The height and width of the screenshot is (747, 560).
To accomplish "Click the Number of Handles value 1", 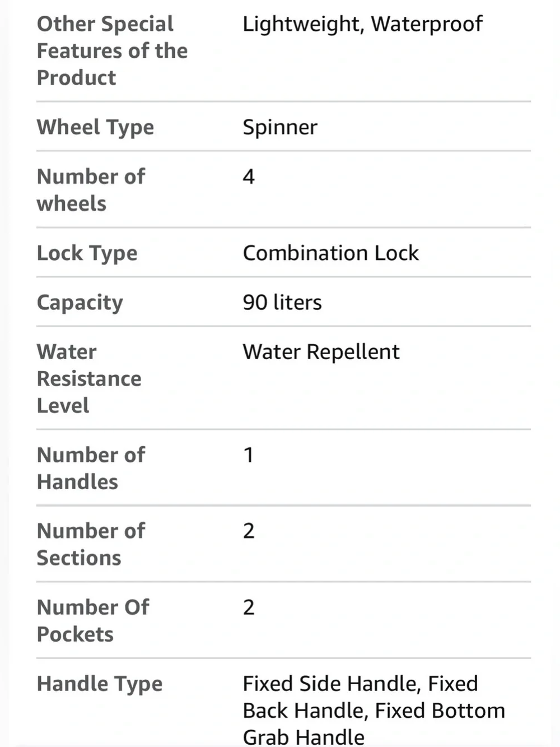I will [x=249, y=454].
